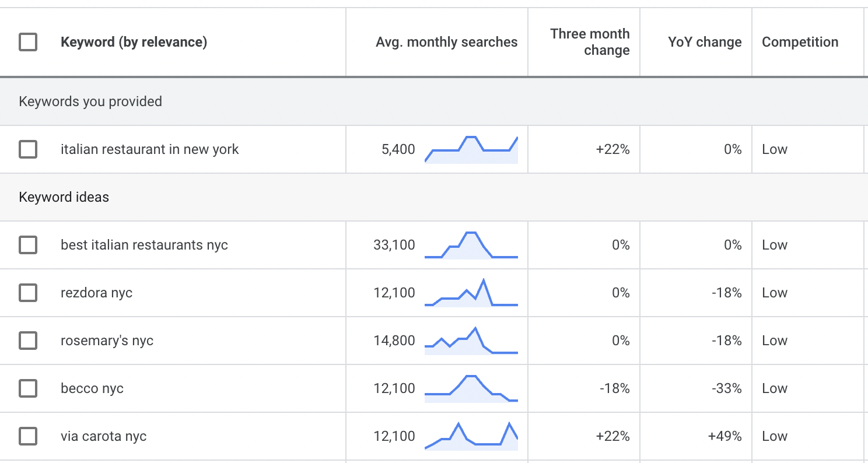868x463 pixels.
Task: Check the box for italian restaurant in new york
Action: 28,149
